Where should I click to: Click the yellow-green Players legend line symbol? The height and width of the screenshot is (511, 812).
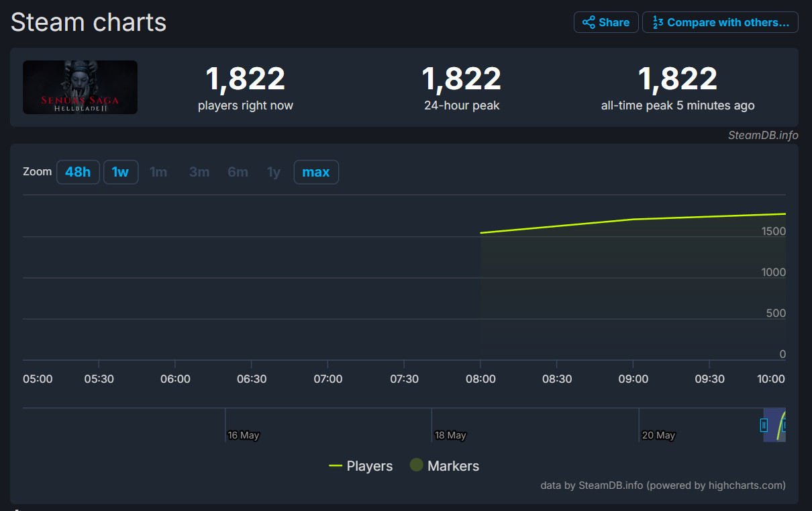click(336, 466)
